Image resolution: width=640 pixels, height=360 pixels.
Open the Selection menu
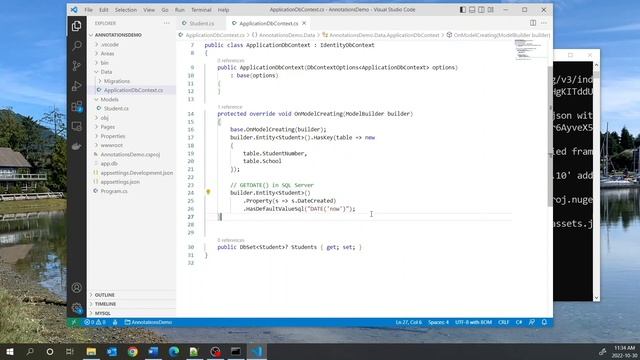pos(126,10)
